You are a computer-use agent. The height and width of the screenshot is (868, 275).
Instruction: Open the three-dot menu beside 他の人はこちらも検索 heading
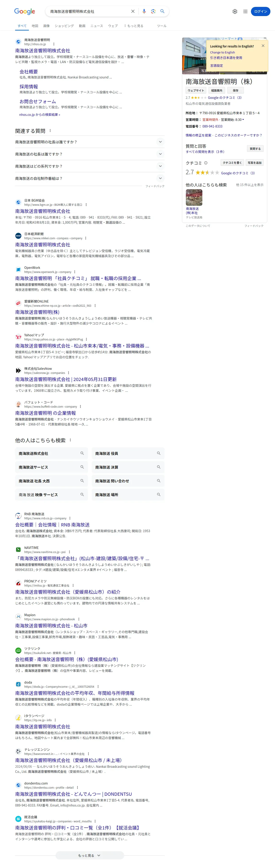coord(70,440)
